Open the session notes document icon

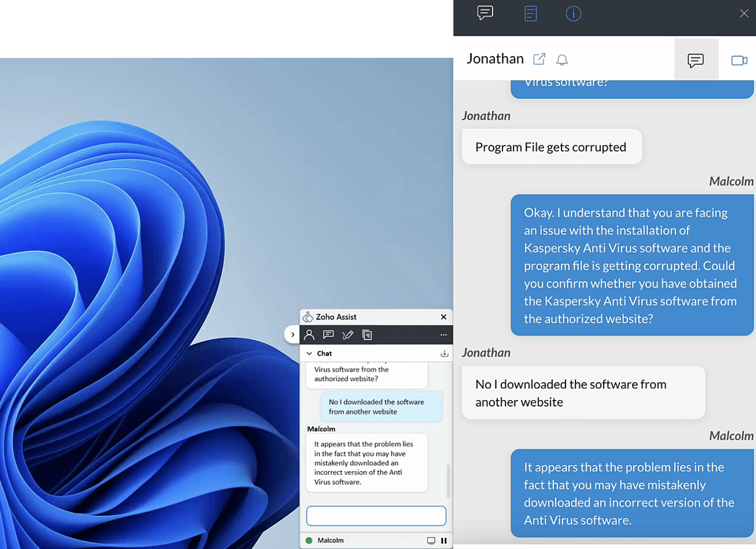coord(530,13)
